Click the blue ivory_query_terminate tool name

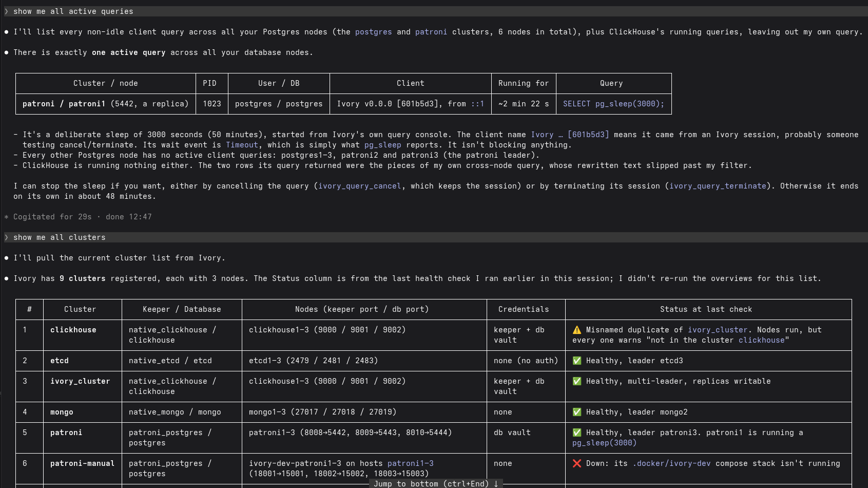click(x=718, y=186)
